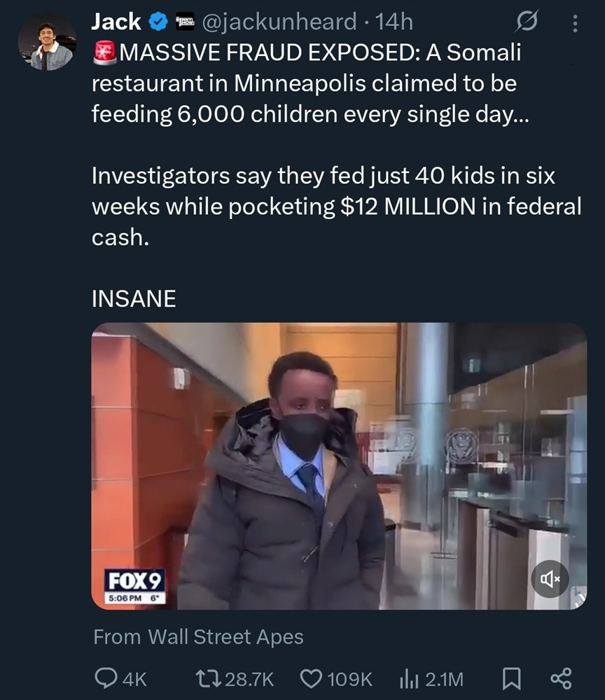Click the share icon
605x700 pixels.
[x=561, y=678]
